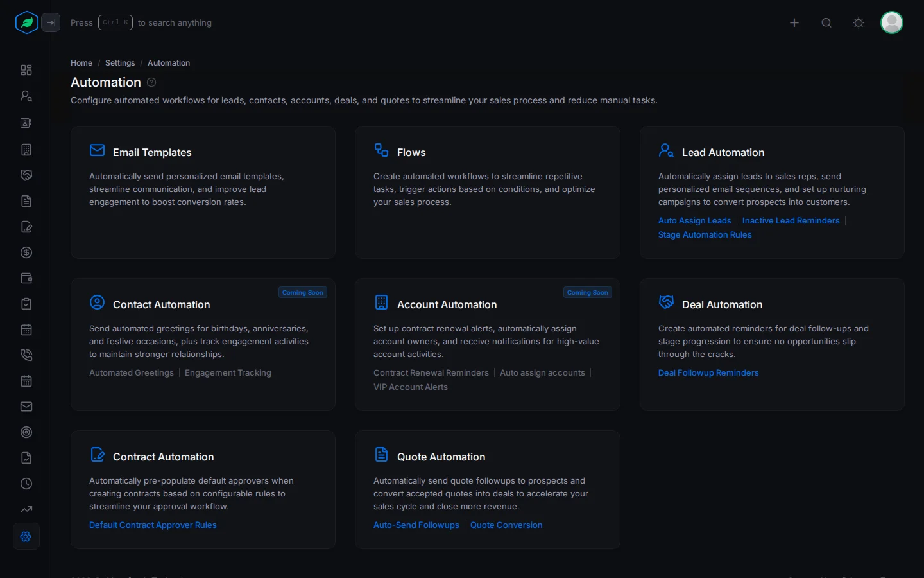This screenshot has height=578, width=924.
Task: Open Default Contract Approver Rules link
Action: point(153,525)
